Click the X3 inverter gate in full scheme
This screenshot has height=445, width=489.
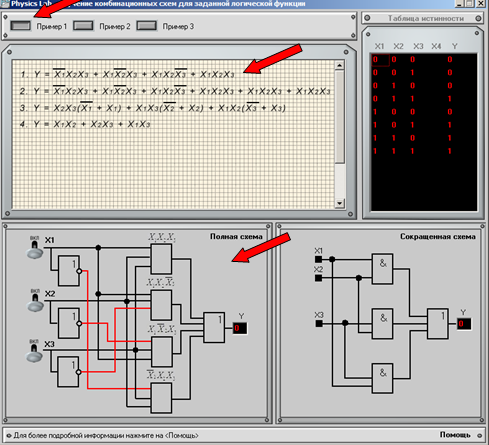pyautogui.click(x=68, y=371)
